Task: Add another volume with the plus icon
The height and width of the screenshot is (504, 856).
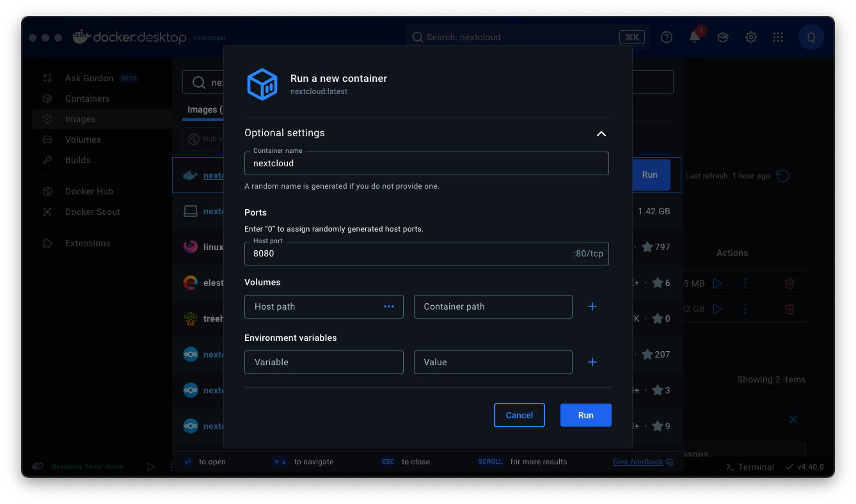Action: 592,306
